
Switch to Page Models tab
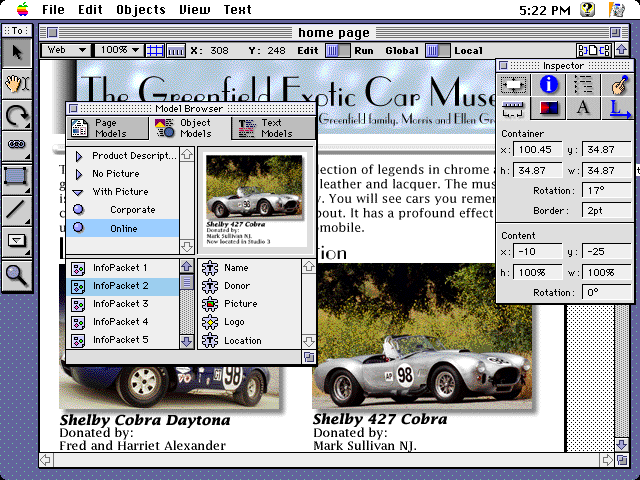(107, 128)
